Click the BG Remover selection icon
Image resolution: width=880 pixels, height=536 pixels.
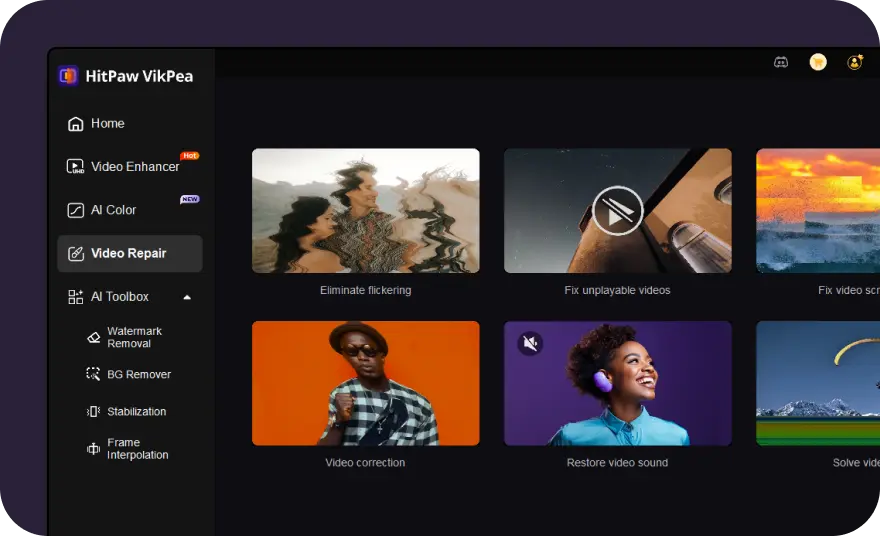pos(93,374)
